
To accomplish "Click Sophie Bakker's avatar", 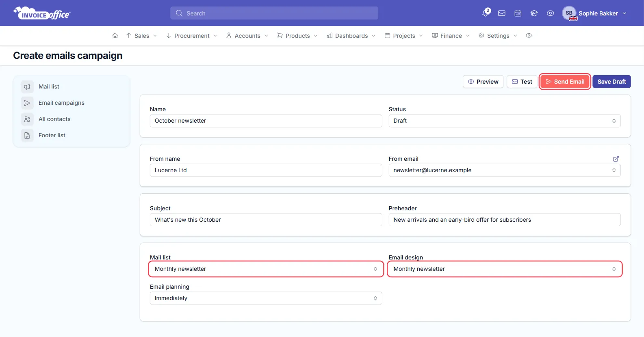I will point(569,13).
